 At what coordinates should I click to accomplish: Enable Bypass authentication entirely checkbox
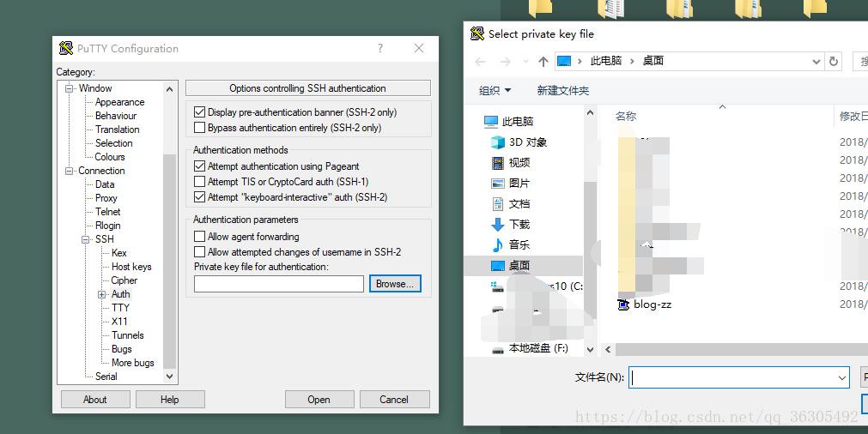coord(200,128)
